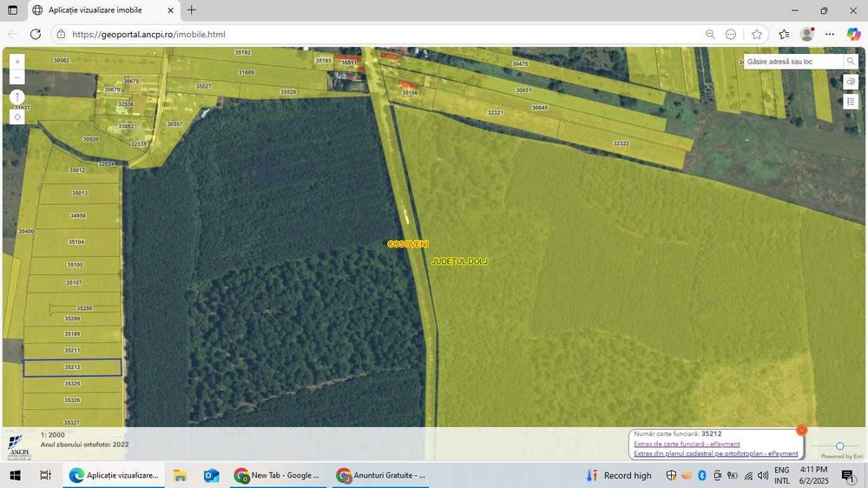View site information lock icon
Screen dimensions: 868x488
(61, 35)
